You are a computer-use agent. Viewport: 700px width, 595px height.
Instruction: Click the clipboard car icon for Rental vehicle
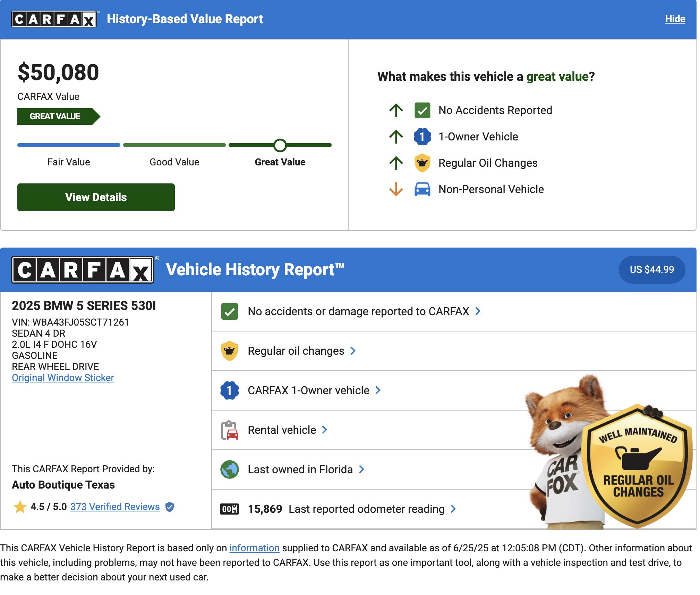coord(229,430)
